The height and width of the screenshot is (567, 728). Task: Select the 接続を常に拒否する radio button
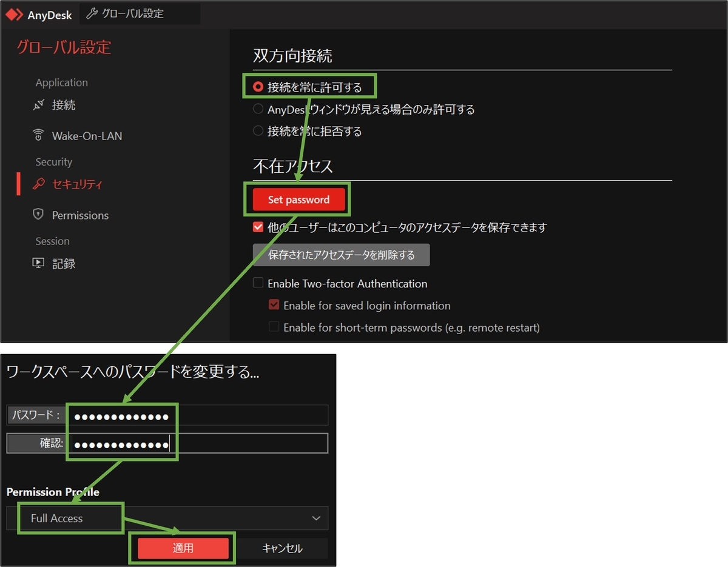(258, 131)
